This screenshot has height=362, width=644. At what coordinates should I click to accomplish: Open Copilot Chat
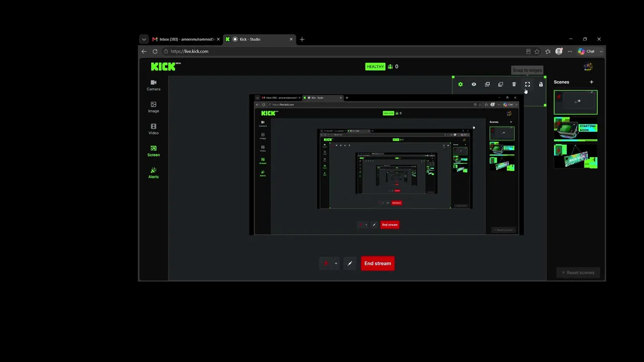pos(587,51)
